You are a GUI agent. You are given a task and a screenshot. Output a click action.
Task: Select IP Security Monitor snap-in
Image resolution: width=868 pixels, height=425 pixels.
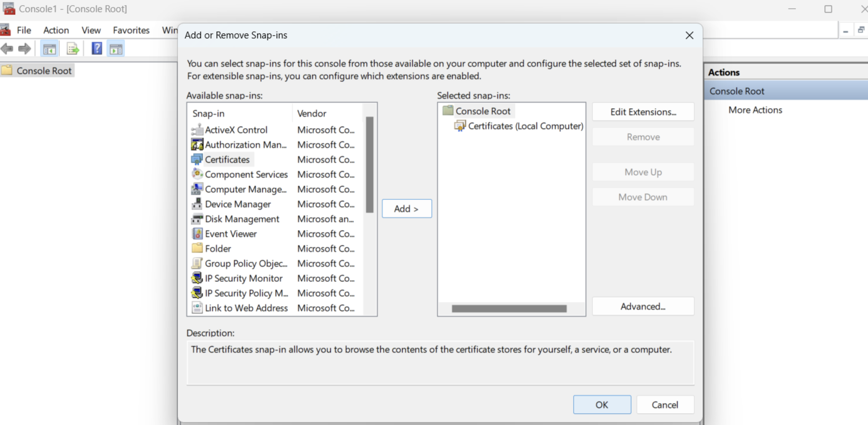coord(243,278)
